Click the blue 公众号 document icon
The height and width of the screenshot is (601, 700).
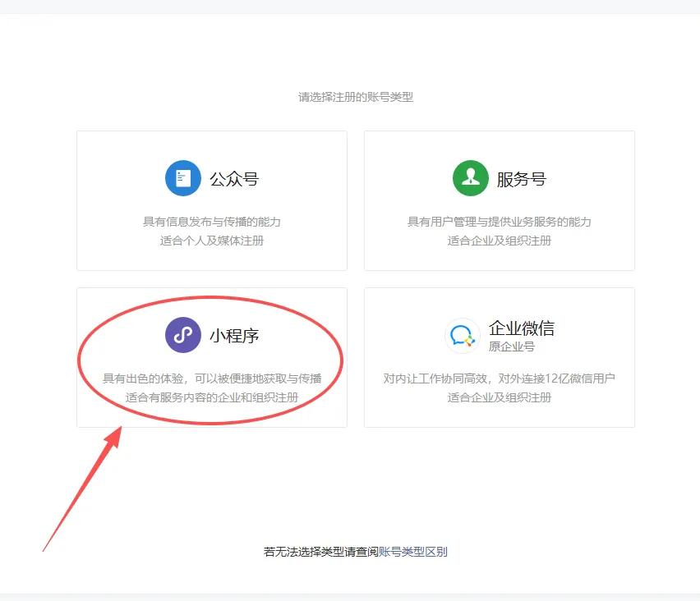pos(183,178)
